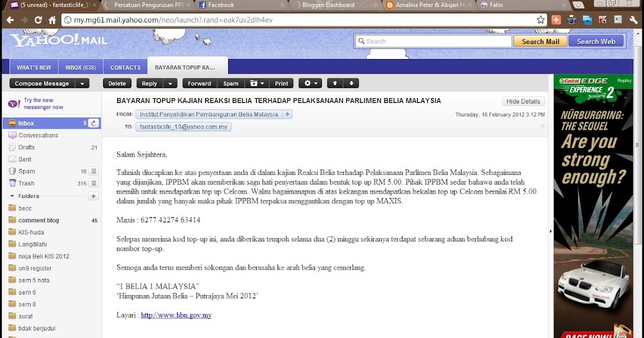Click the orange plus extension icon

point(556,20)
